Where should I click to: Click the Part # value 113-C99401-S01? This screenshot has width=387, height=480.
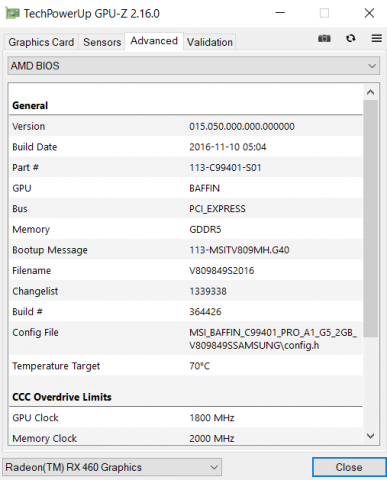225,168
